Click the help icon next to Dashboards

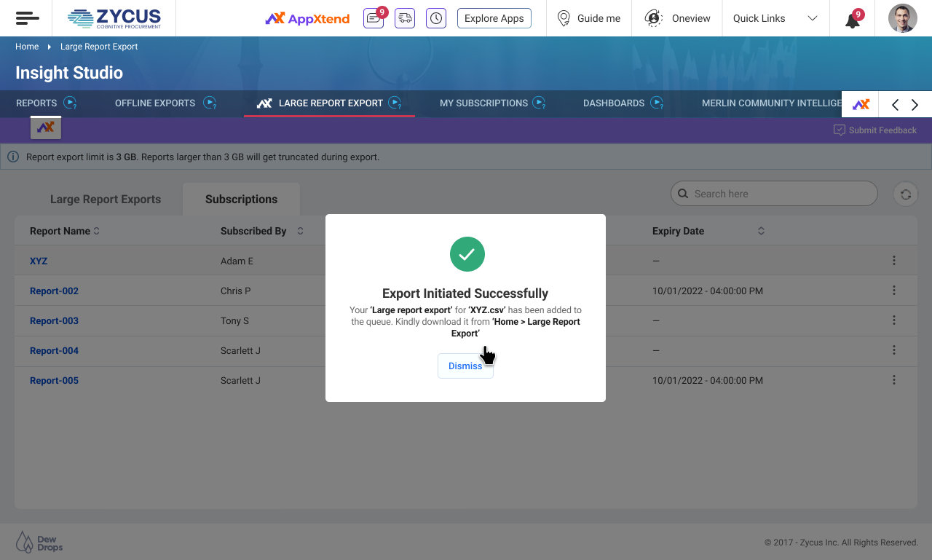656,103
